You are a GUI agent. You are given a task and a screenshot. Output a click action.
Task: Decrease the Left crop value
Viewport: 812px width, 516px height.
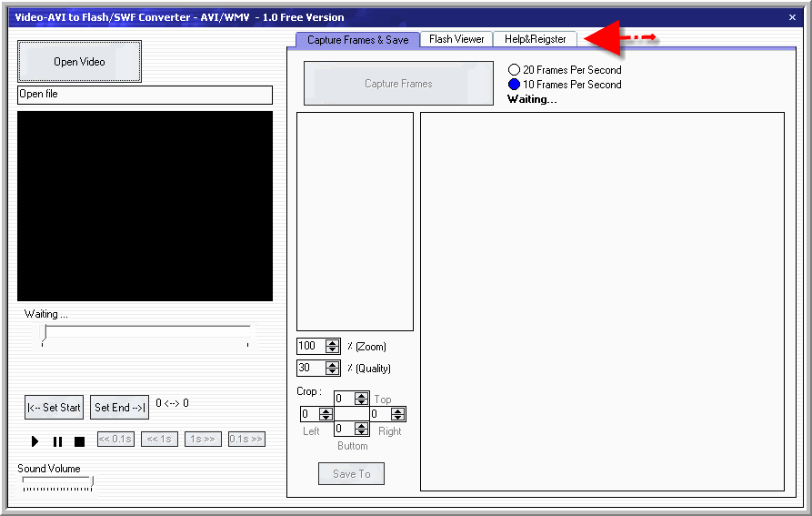[x=326, y=418]
